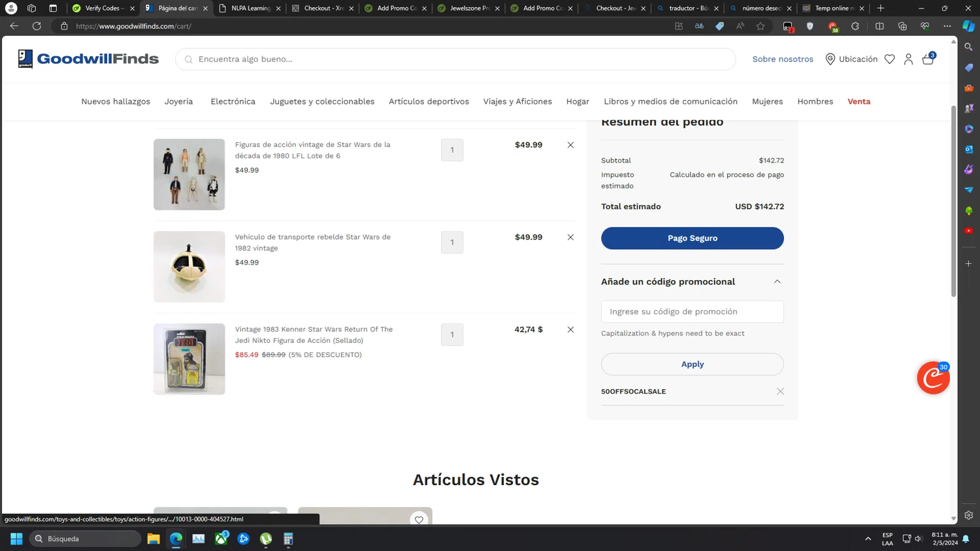Remove the Nikto action figure item
The width and height of the screenshot is (980, 551).
point(570,330)
